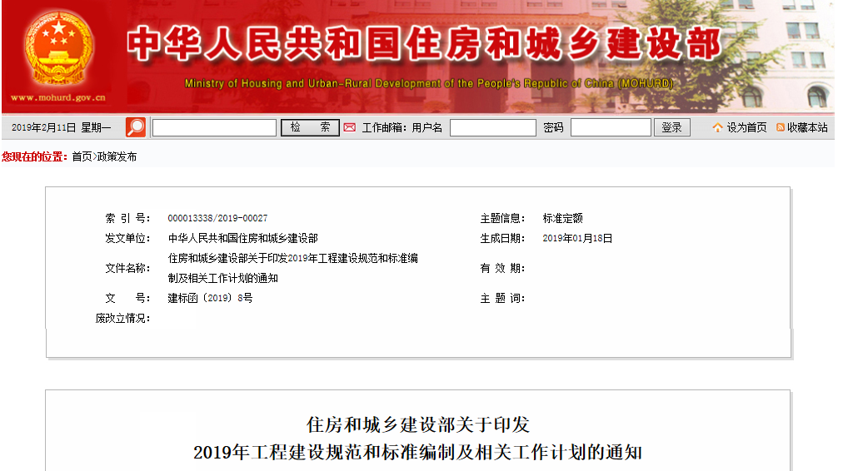Viewport: 868px width, 471px height.
Task: Click the orange magnifier search icon
Action: click(136, 127)
